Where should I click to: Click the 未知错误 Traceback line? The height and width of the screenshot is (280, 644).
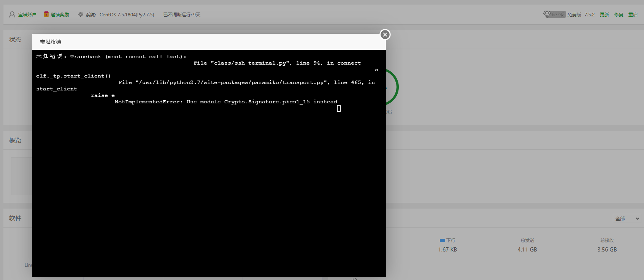tap(111, 56)
